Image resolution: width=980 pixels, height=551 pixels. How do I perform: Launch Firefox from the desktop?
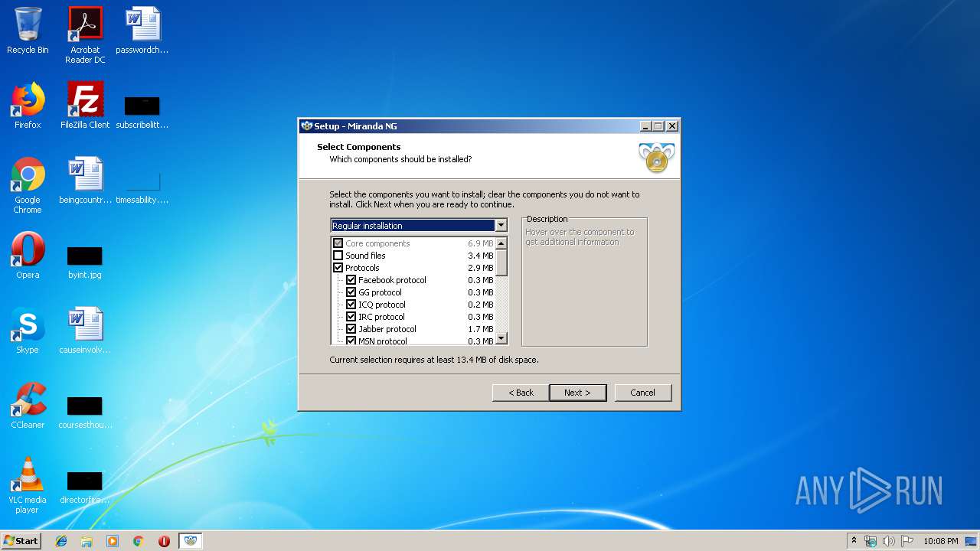[x=28, y=106]
